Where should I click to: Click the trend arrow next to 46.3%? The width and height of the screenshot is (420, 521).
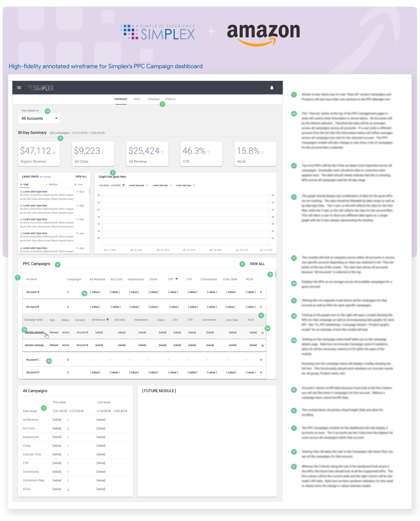208,152
